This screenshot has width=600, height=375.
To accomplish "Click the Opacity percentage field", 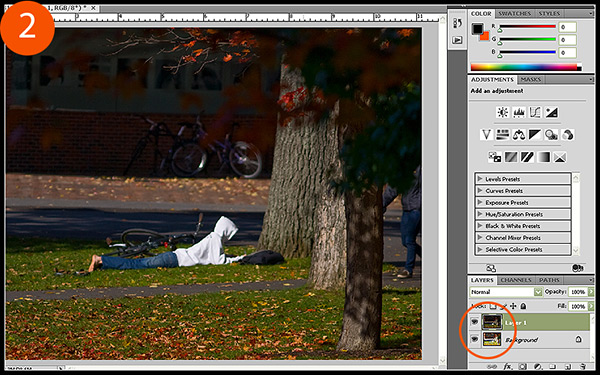I will [x=577, y=292].
